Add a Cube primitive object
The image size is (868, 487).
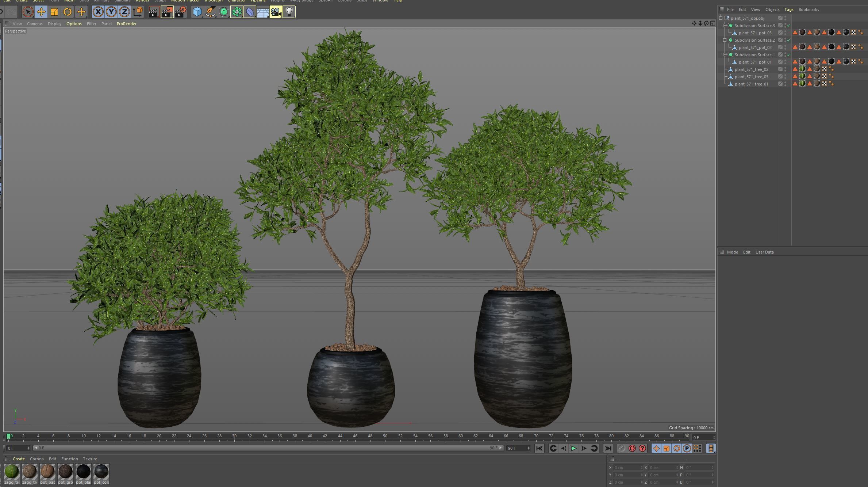197,12
